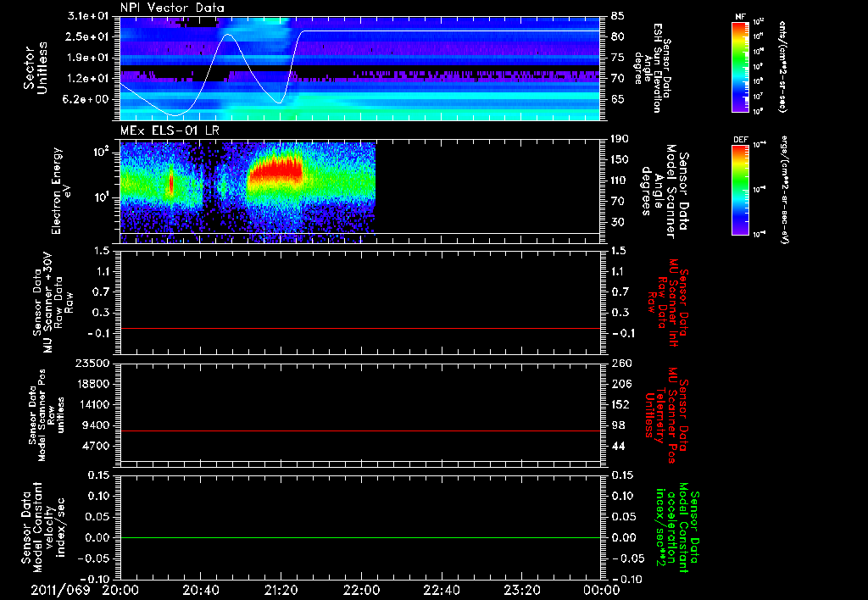The image size is (868, 600).
Task: Click the '190' scanner angle axis value
Action: 620,139
